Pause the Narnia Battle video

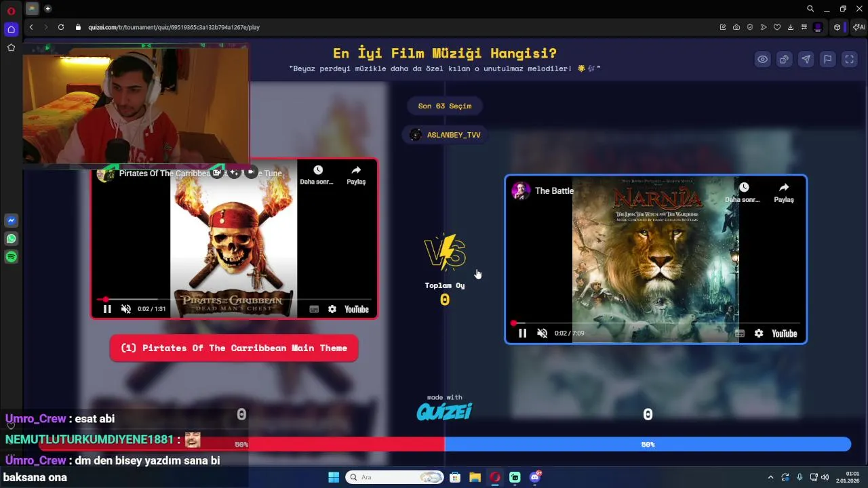point(522,333)
